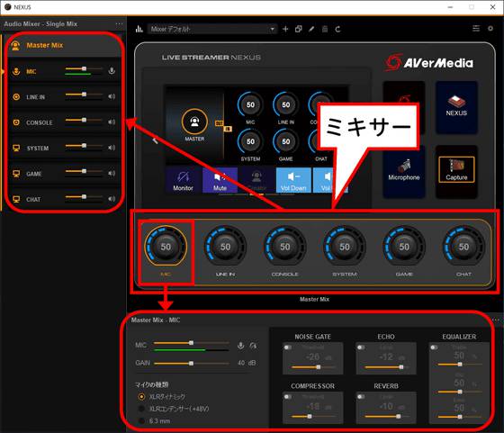Add a new mixer profile with plus icon
Screen dimensions: 504x433
(285, 29)
